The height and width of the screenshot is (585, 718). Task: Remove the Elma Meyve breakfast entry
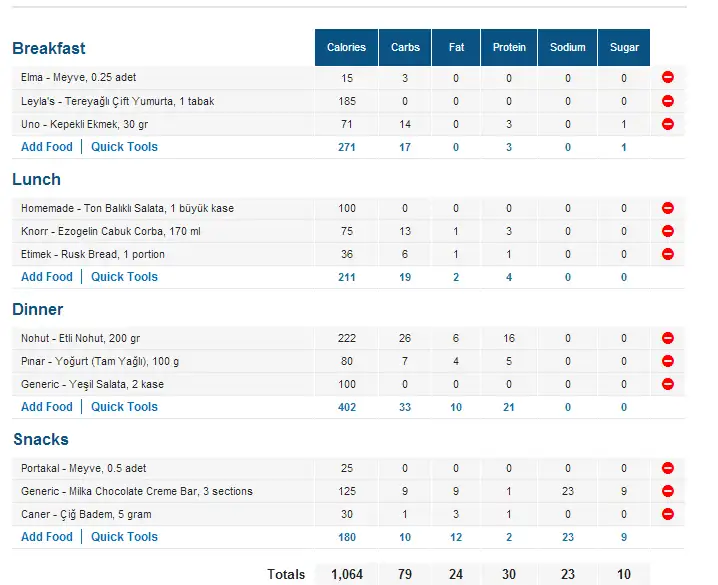click(x=668, y=77)
